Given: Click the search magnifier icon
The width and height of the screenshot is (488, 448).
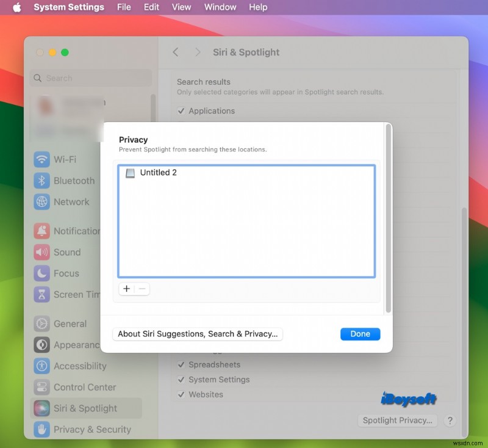Looking at the screenshot, I should point(38,78).
